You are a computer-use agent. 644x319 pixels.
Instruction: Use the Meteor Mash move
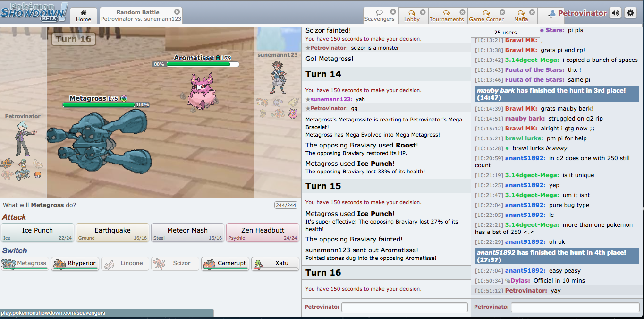[187, 233]
